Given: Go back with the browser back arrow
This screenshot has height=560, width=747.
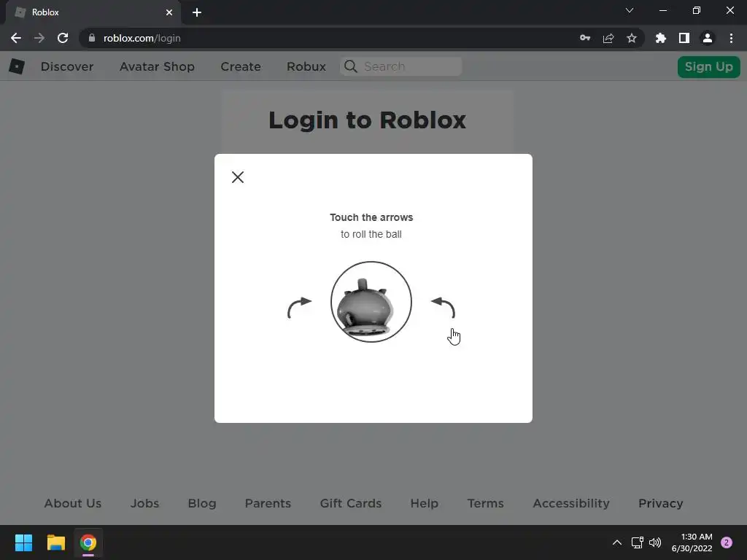Looking at the screenshot, I should pyautogui.click(x=16, y=38).
